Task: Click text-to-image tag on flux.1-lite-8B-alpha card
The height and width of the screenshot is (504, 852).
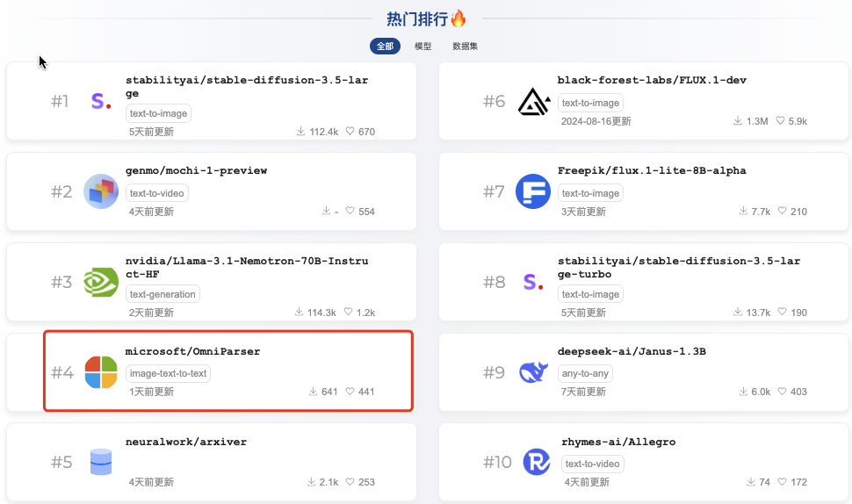Action: coord(590,193)
